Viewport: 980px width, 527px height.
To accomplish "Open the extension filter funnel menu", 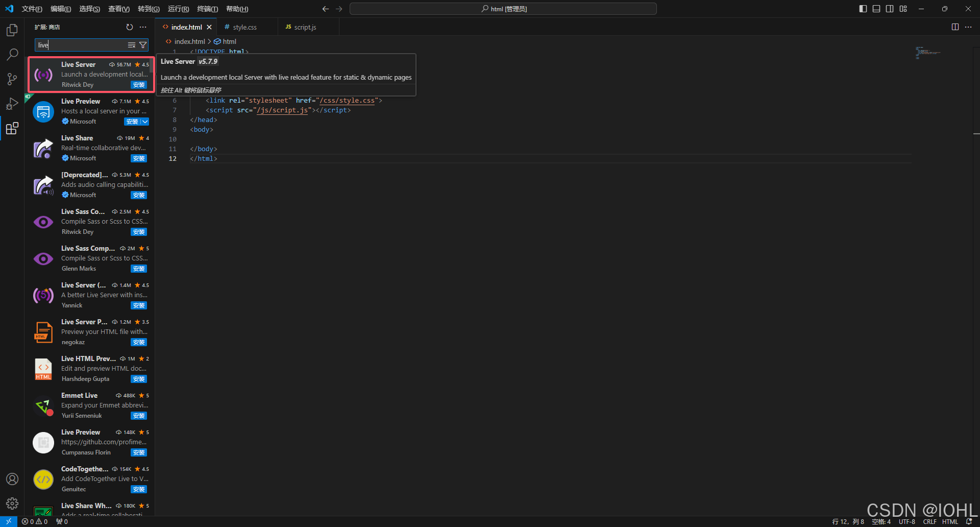I will click(x=143, y=45).
